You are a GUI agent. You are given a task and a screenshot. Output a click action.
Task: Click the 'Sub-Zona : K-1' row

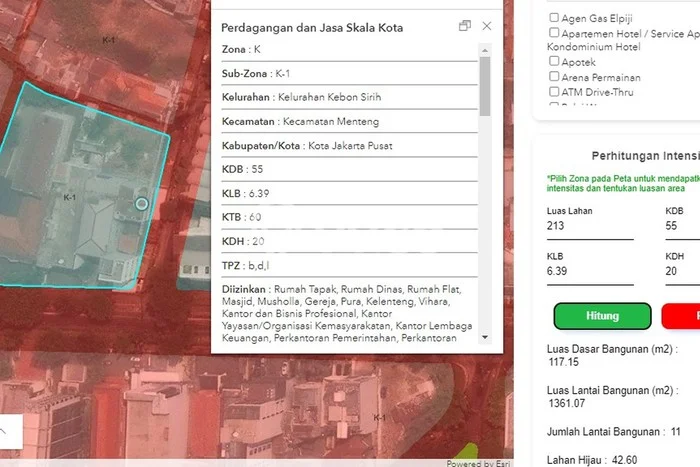tap(349, 74)
